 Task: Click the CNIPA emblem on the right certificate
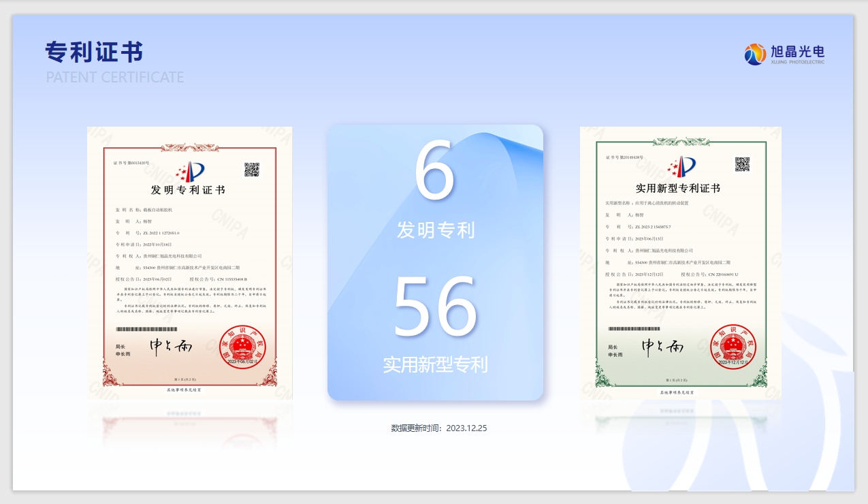pyautogui.click(x=681, y=166)
